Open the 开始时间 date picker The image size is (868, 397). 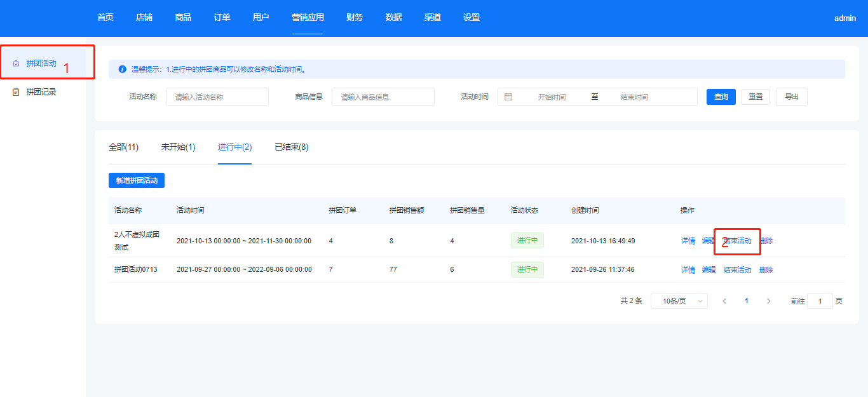[x=551, y=97]
